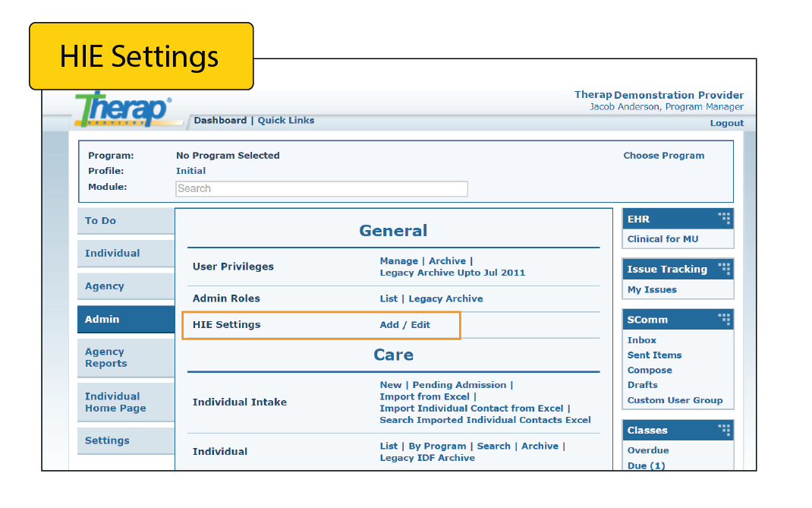Click Import from Excel link
Screen dimensions: 812x508
(424, 396)
